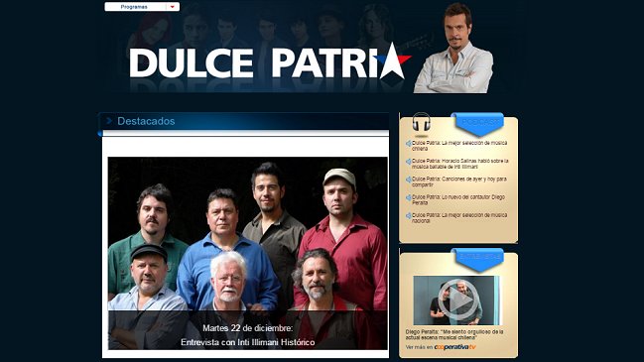
Task: Open podcast 'La mejor selección de música chilena'
Action: pyautogui.click(x=459, y=146)
